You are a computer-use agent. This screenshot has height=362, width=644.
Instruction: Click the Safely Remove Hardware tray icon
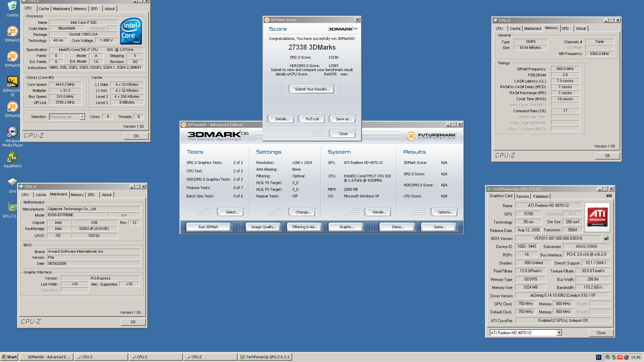614,357
